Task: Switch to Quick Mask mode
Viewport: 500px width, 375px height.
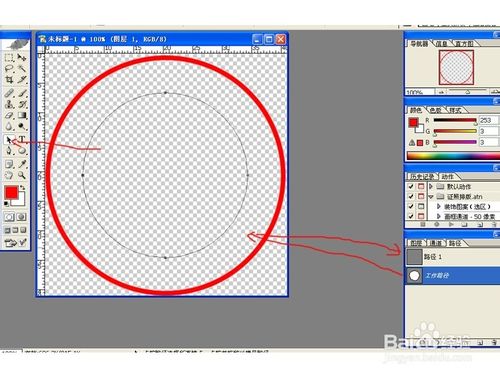Action: [x=22, y=217]
